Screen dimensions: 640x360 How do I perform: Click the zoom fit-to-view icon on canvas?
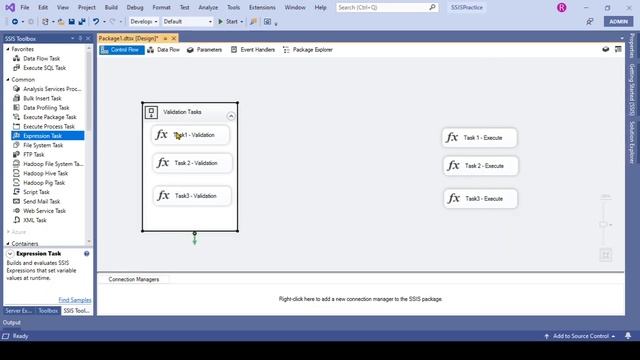click(x=605, y=256)
